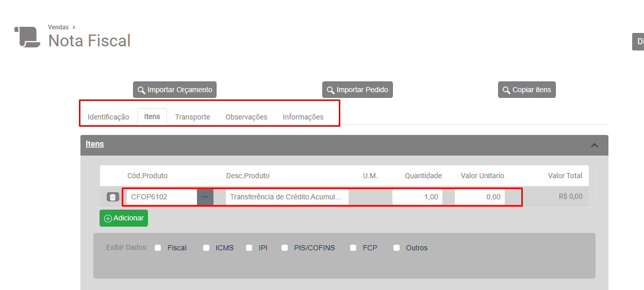
Task: Click the U.M. column header
Action: 370,176
